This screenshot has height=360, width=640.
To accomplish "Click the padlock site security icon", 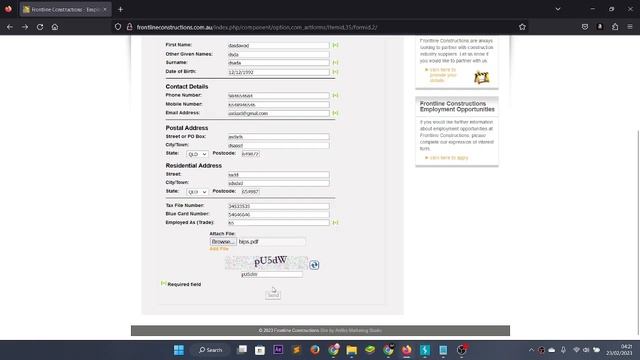I will 129,27.
